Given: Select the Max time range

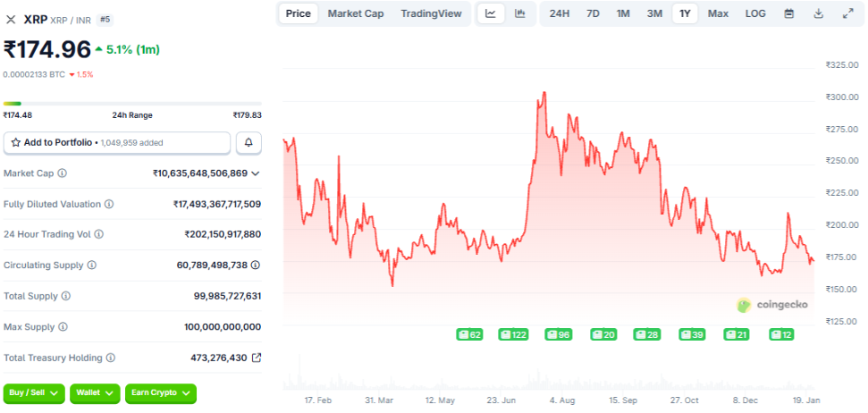Looking at the screenshot, I should (x=718, y=13).
